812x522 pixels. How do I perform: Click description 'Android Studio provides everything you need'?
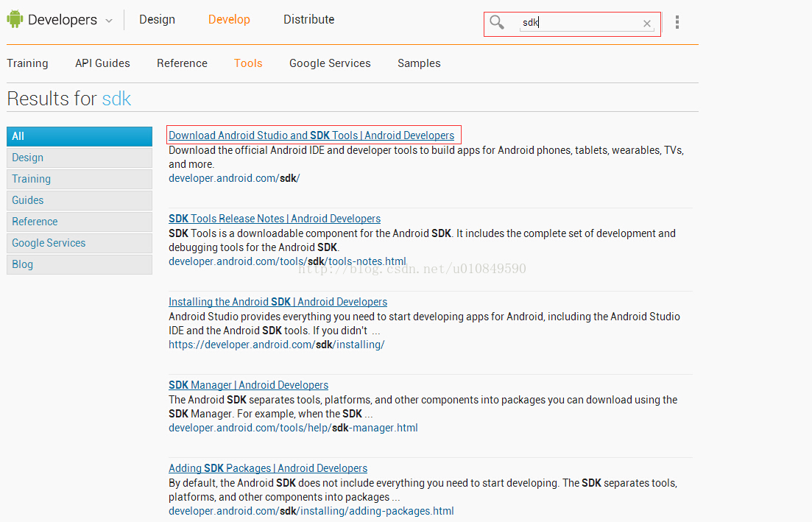(x=424, y=324)
